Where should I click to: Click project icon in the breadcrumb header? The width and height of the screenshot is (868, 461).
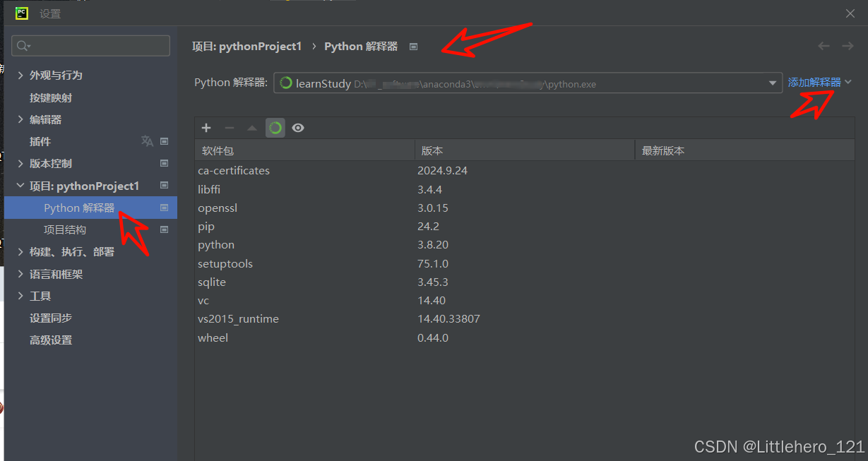414,47
